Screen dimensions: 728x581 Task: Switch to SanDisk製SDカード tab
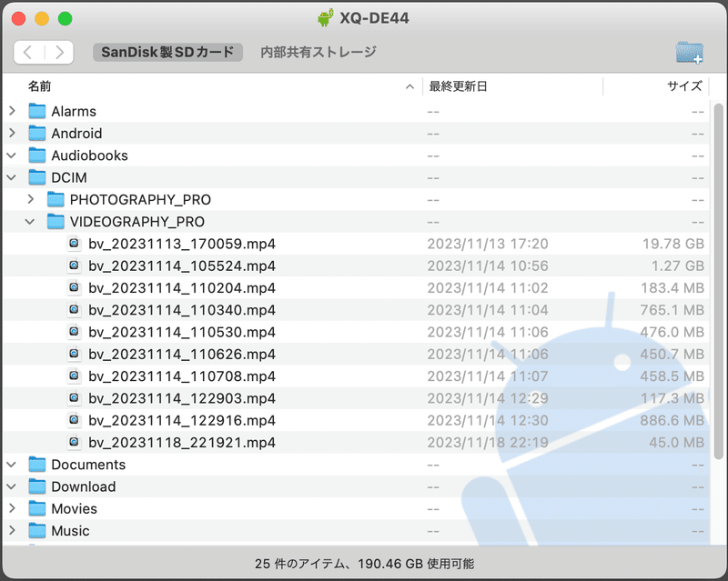(x=167, y=52)
